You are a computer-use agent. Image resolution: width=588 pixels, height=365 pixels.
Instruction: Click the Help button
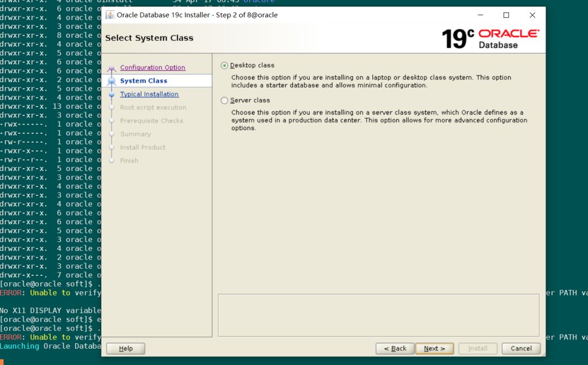click(x=126, y=349)
